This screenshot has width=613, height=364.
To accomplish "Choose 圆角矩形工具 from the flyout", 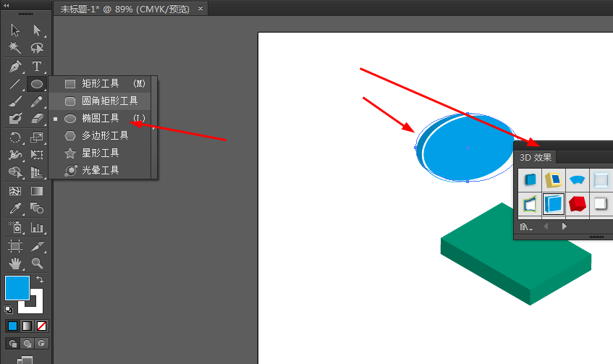I will click(x=100, y=101).
